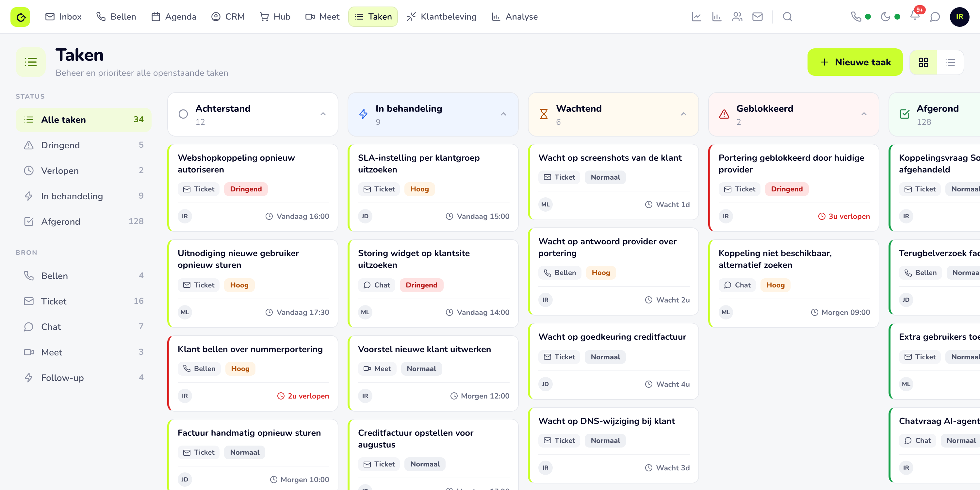The image size is (980, 490).
Task: Click the green app logo icon
Action: 21,17
